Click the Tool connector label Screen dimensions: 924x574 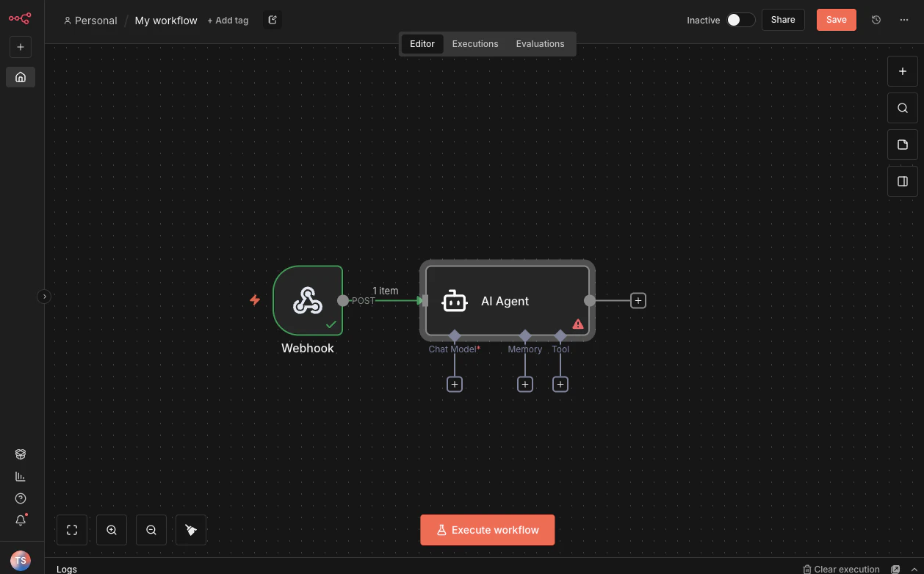pyautogui.click(x=560, y=349)
